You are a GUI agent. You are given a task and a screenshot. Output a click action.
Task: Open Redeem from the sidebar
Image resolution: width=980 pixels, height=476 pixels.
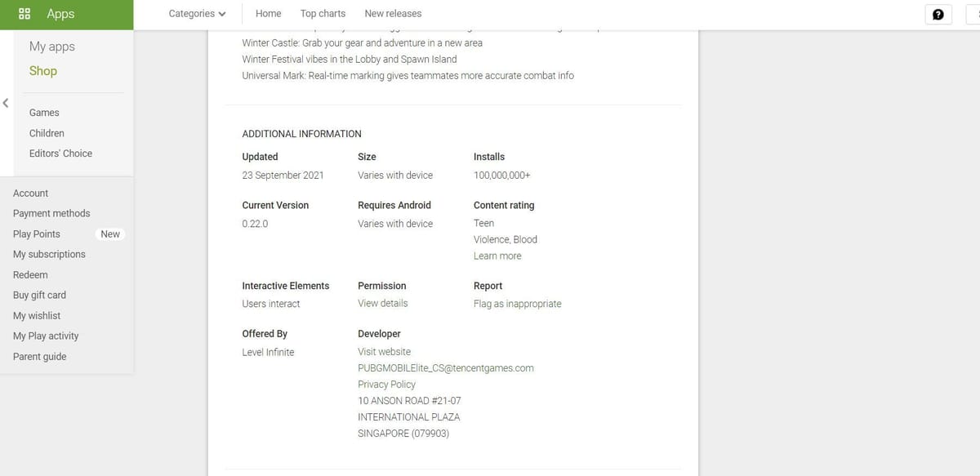30,275
